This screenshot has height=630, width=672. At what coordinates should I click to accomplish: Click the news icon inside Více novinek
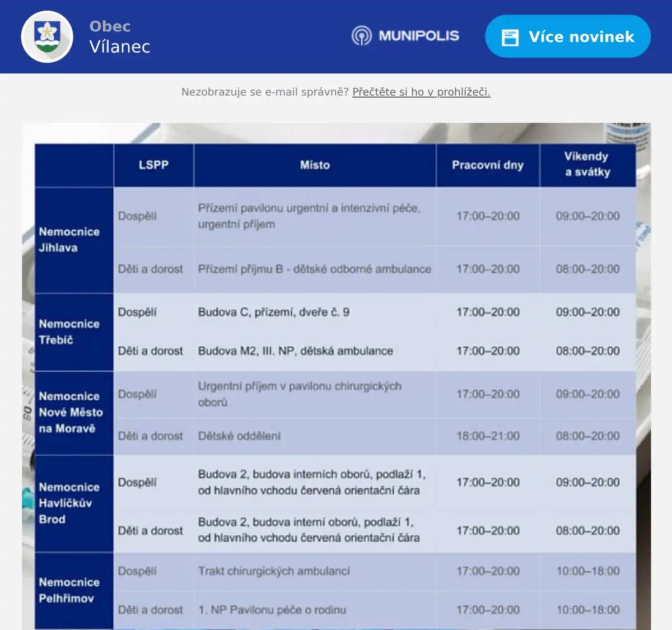[x=510, y=37]
